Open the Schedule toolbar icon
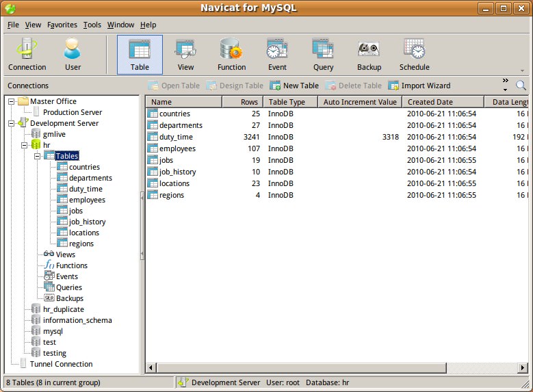533x392 pixels. point(415,55)
